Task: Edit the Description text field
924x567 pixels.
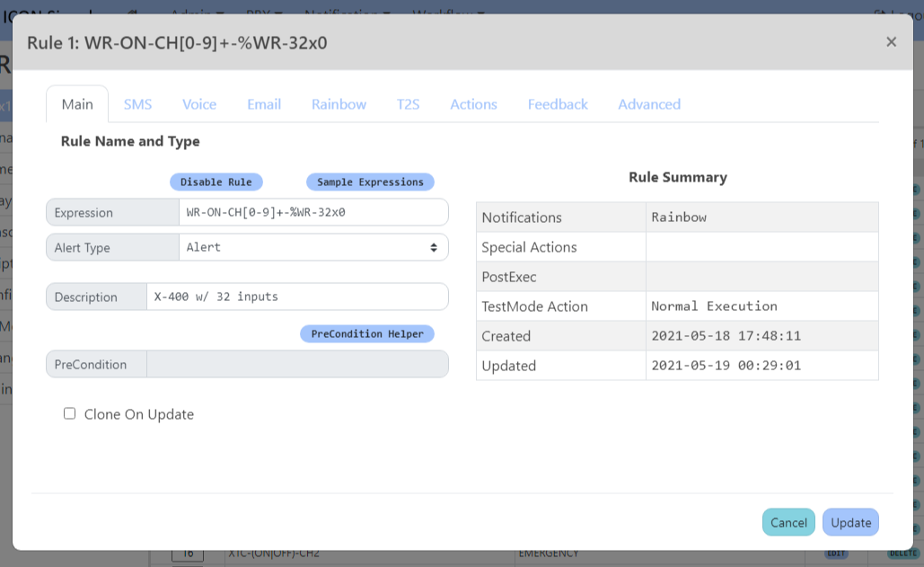Action: click(296, 297)
